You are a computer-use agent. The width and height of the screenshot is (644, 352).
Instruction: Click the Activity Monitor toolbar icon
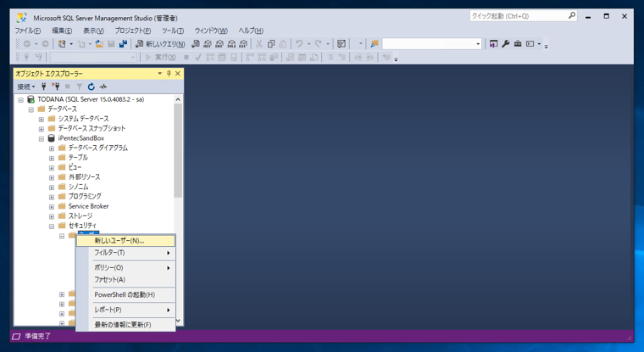(x=341, y=43)
